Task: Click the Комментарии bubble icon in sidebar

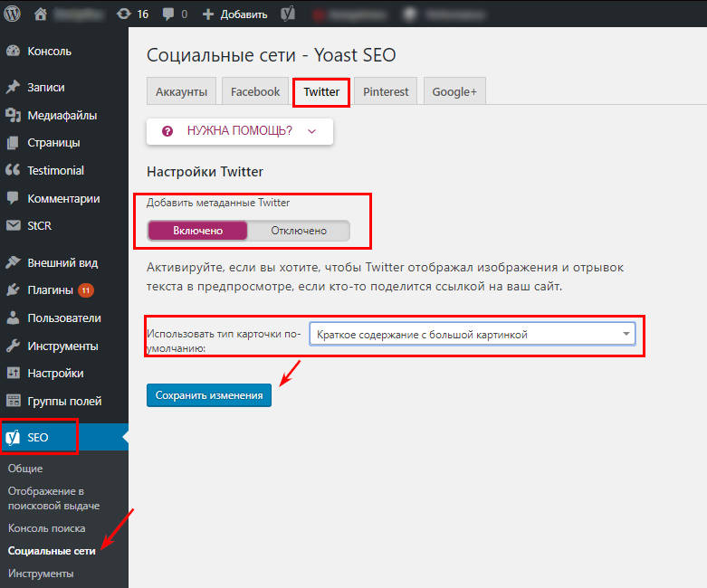Action: 13,198
